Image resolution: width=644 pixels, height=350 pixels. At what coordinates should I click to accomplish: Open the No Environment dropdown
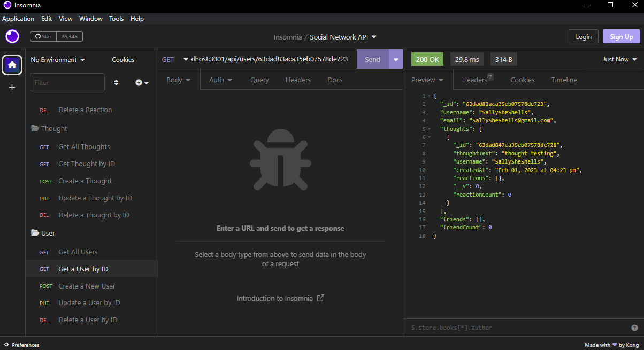[58, 60]
